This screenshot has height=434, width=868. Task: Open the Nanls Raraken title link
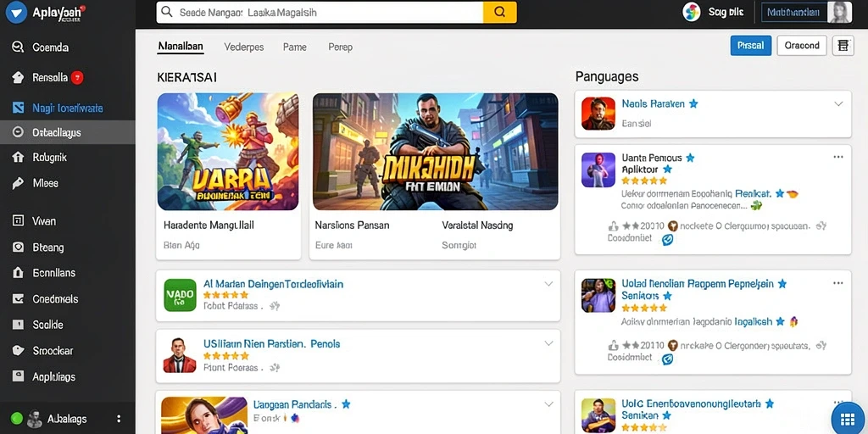(x=654, y=103)
